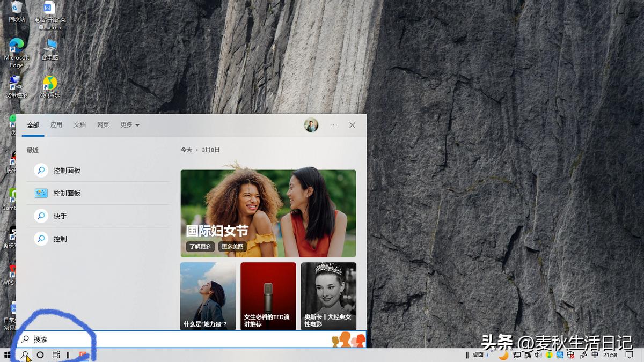
Task: Switch to the 网页 tab
Action: click(103, 125)
